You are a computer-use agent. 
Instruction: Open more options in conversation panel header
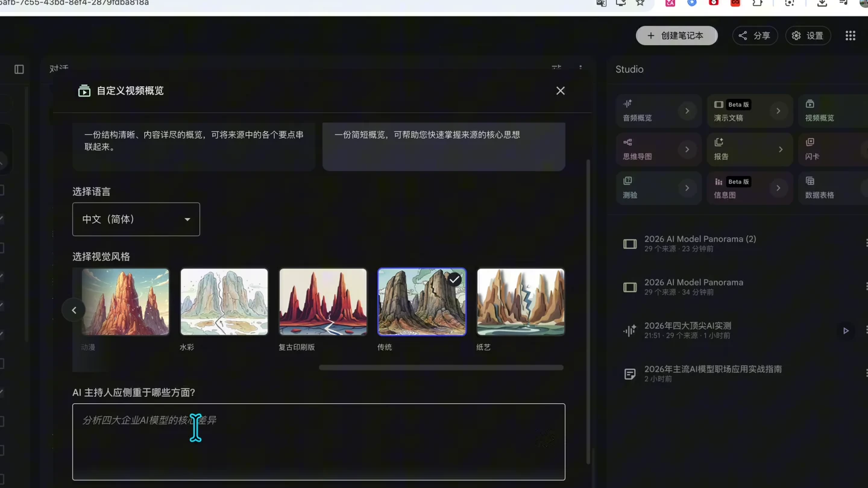click(580, 68)
